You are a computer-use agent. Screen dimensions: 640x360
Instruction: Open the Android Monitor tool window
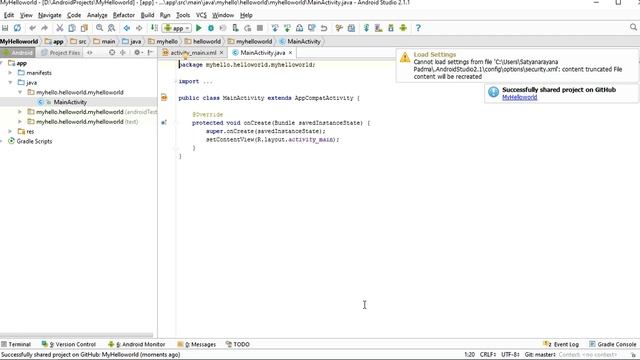click(x=136, y=344)
